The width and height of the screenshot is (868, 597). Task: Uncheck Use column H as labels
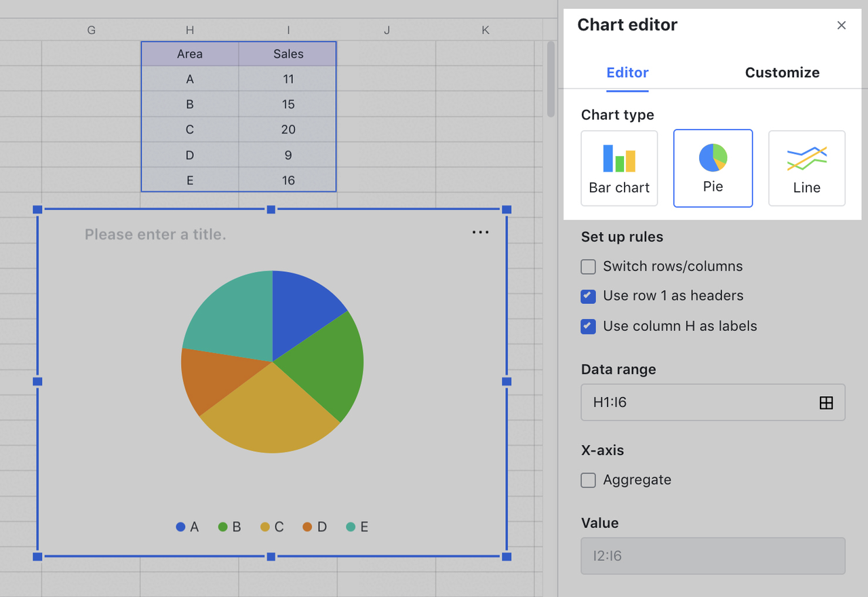(588, 326)
